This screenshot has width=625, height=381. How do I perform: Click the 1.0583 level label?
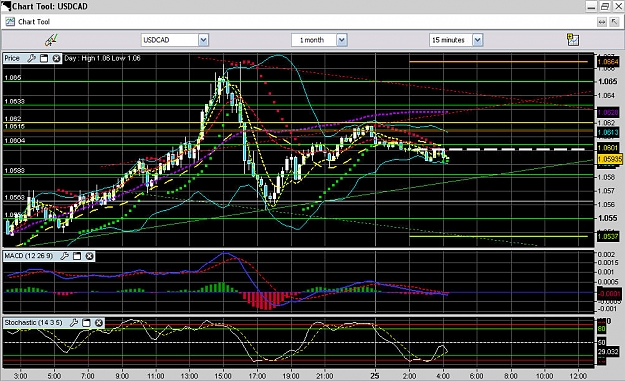click(x=15, y=171)
